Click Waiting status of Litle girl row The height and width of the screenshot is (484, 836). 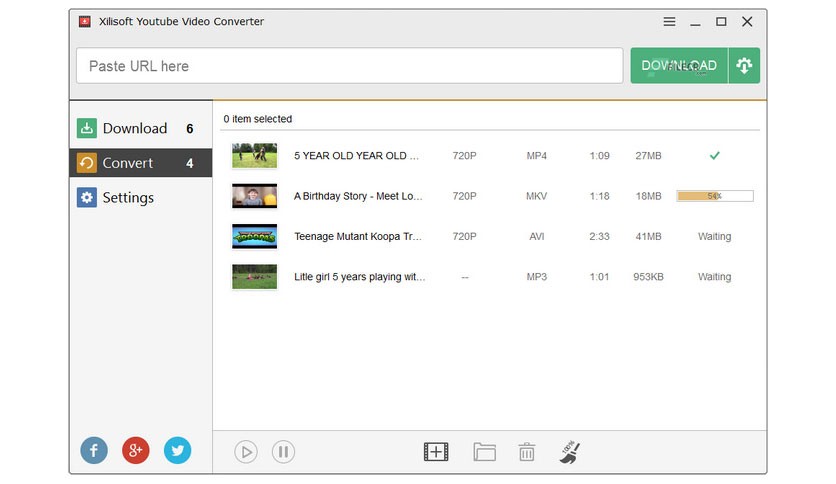(x=714, y=277)
